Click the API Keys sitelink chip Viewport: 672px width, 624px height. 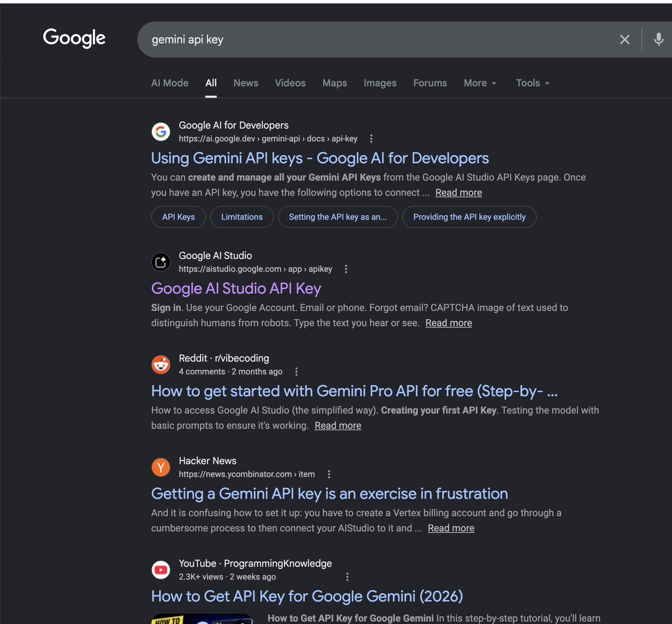[179, 217]
